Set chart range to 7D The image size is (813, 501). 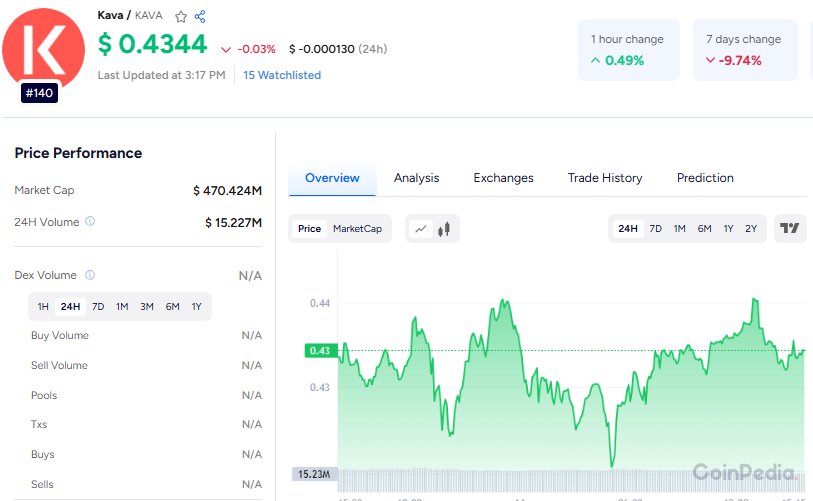655,229
